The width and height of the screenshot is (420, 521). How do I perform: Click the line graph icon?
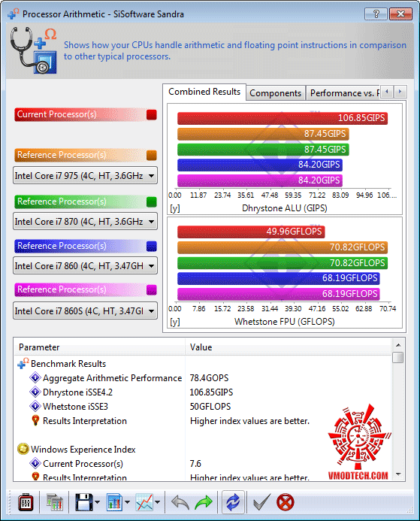[x=144, y=502]
